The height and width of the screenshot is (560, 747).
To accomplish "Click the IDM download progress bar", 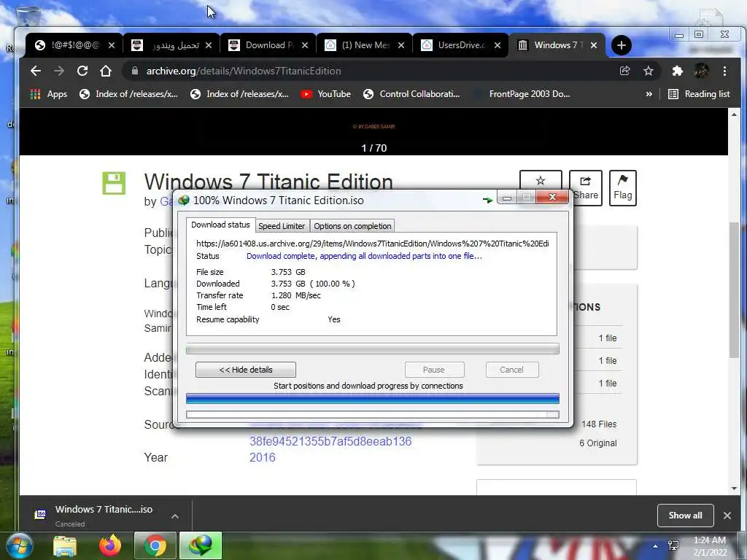I will pyautogui.click(x=373, y=349).
